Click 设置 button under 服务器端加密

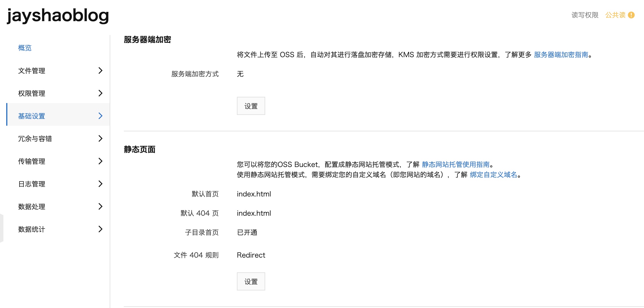(251, 106)
